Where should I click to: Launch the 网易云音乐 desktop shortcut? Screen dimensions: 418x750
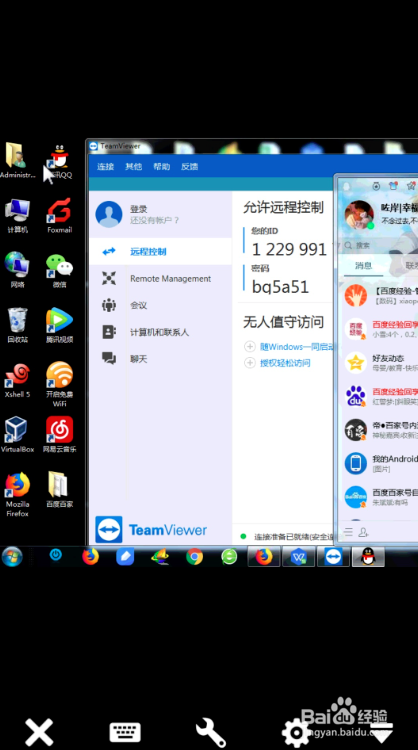point(60,434)
